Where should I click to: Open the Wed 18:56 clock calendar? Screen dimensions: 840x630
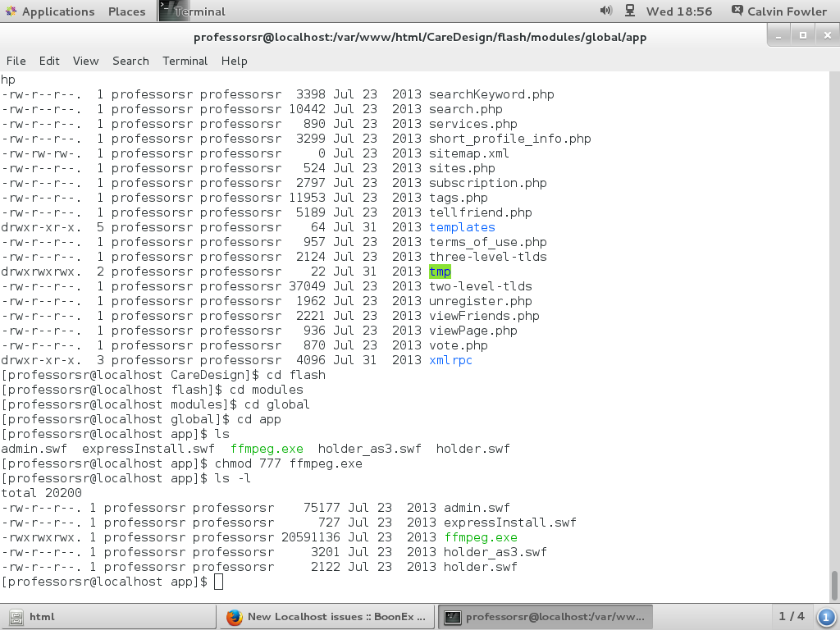pyautogui.click(x=679, y=11)
